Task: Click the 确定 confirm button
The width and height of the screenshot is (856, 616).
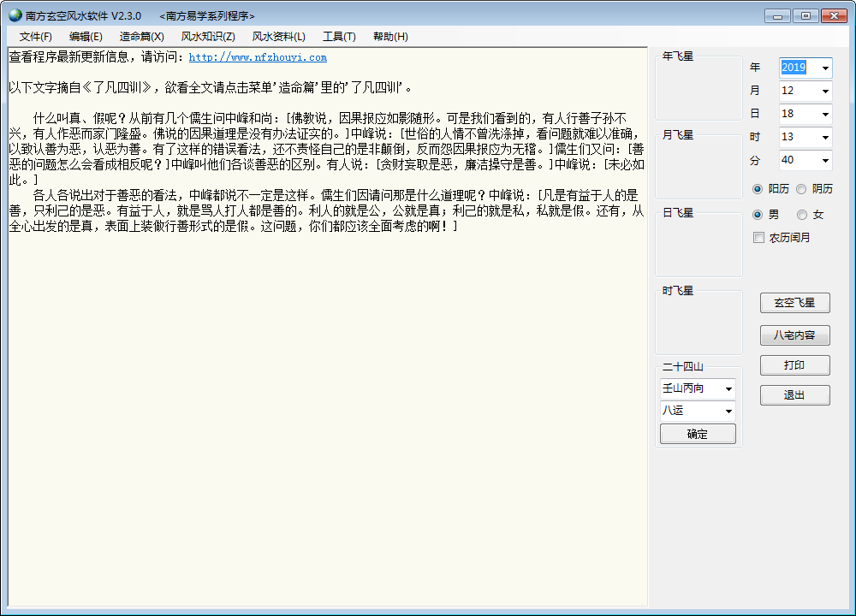Action: point(698,435)
